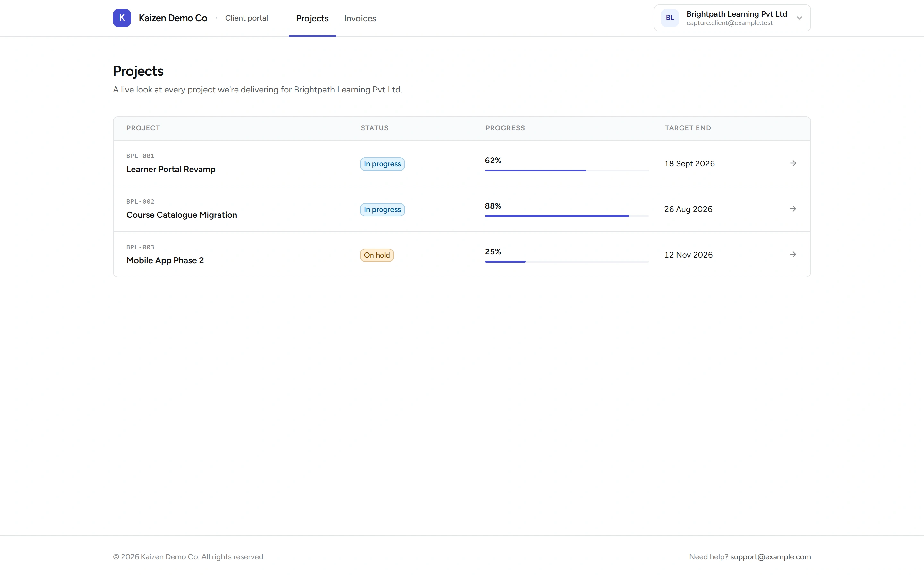The height and width of the screenshot is (578, 924).
Task: Click the 62% progress bar
Action: [567, 171]
